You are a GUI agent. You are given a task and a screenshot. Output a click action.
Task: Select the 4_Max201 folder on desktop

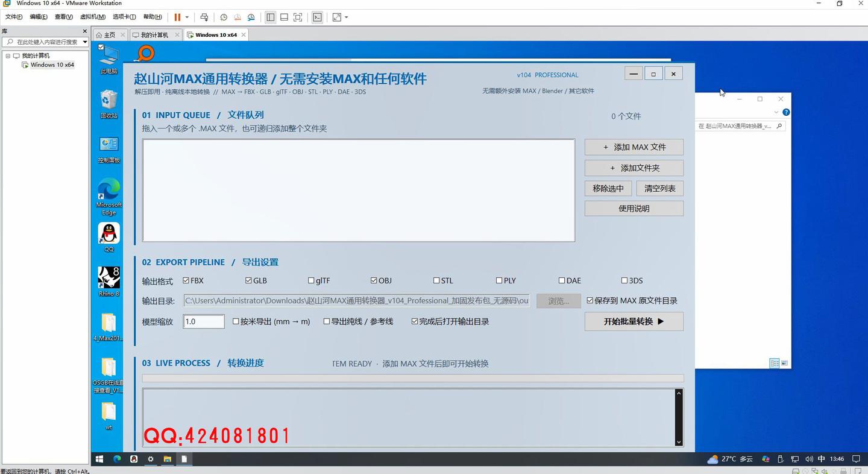tap(108, 327)
